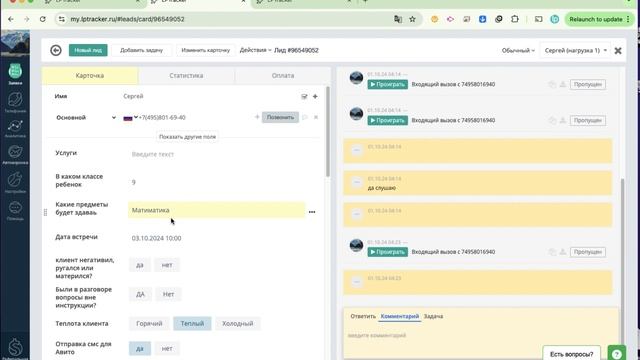Select 'Нет' for вопросы вне инструкции
This screenshot has width=640, height=360.
coord(169,294)
